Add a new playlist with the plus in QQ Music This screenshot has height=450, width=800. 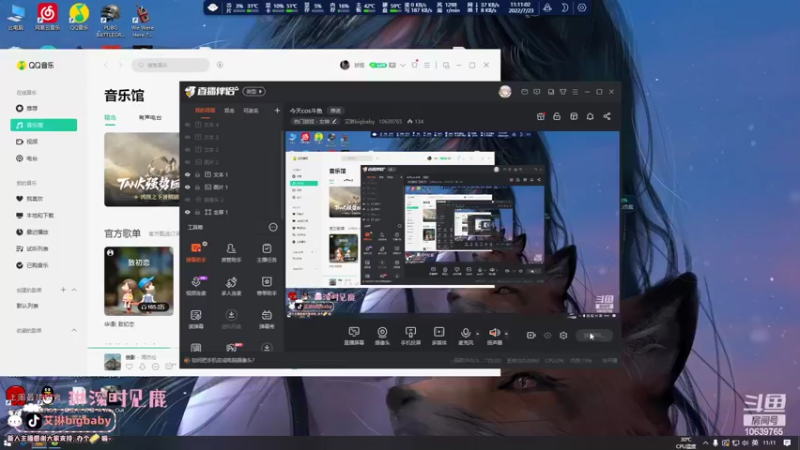pyautogui.click(x=63, y=290)
